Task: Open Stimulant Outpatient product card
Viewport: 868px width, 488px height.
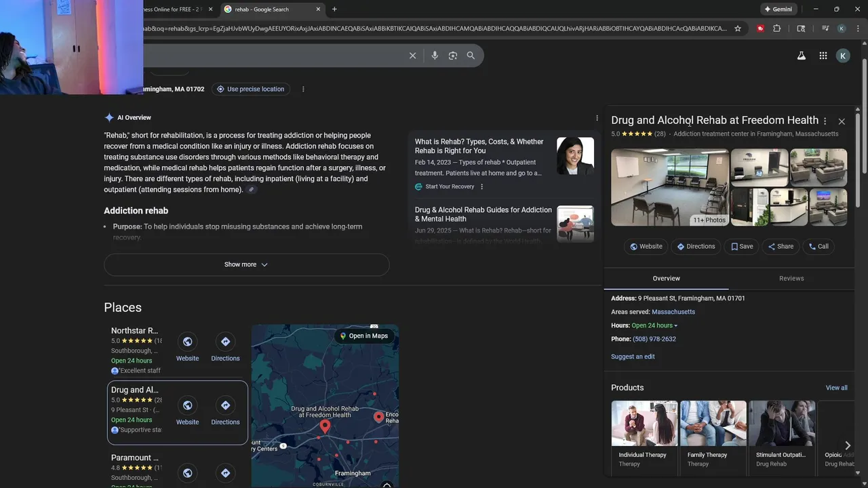Action: 782,436
